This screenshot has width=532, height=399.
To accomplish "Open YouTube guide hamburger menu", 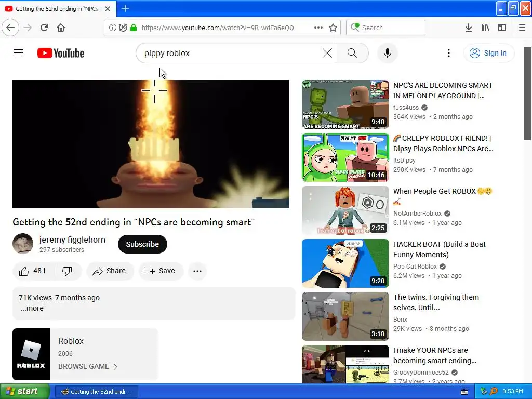I will point(19,53).
